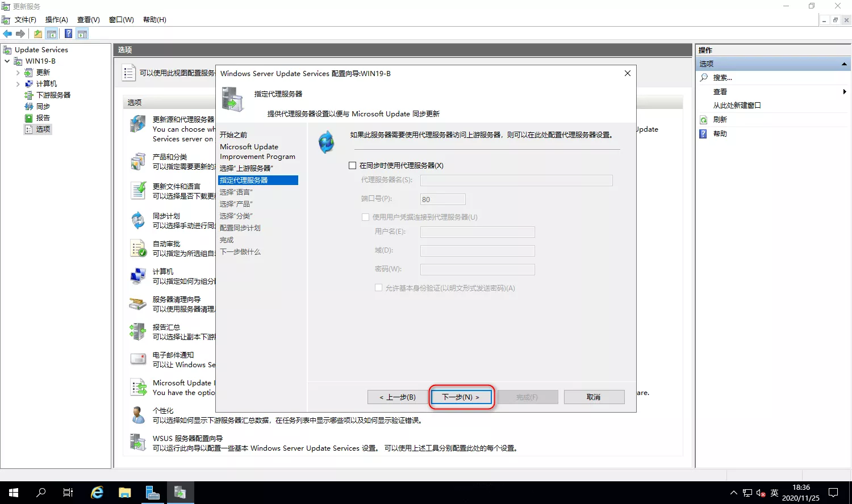The height and width of the screenshot is (504, 852).
Task: Expand the 更新 tree node
Action: (18, 73)
